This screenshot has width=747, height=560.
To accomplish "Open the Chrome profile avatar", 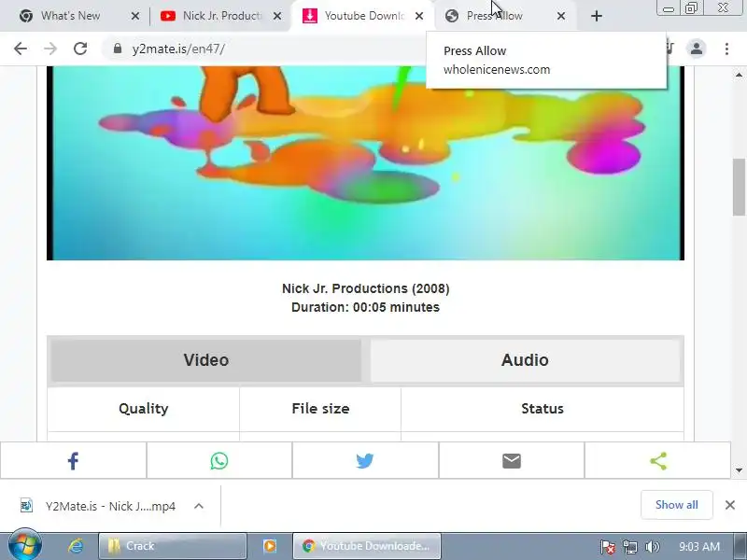I will 696,49.
